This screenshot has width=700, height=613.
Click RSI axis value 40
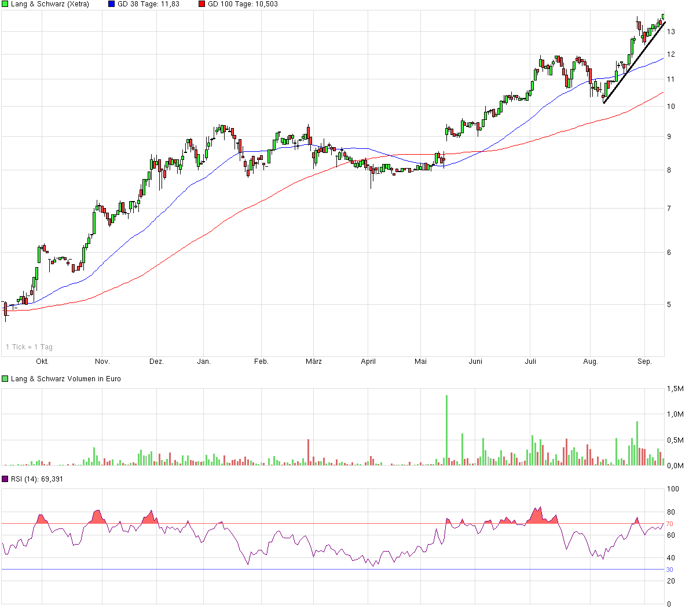671,558
